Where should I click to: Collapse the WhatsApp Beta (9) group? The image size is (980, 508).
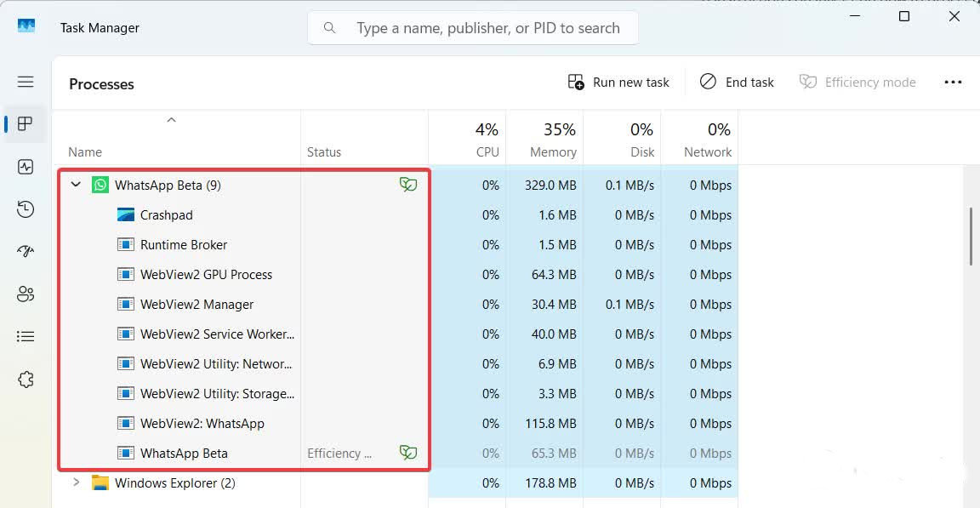76,185
